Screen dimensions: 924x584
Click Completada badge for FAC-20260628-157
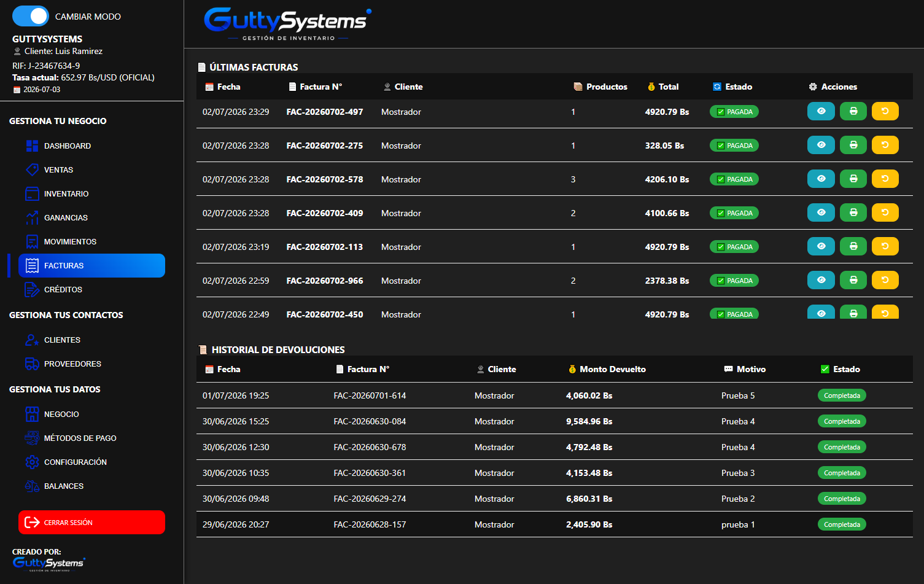coord(842,524)
